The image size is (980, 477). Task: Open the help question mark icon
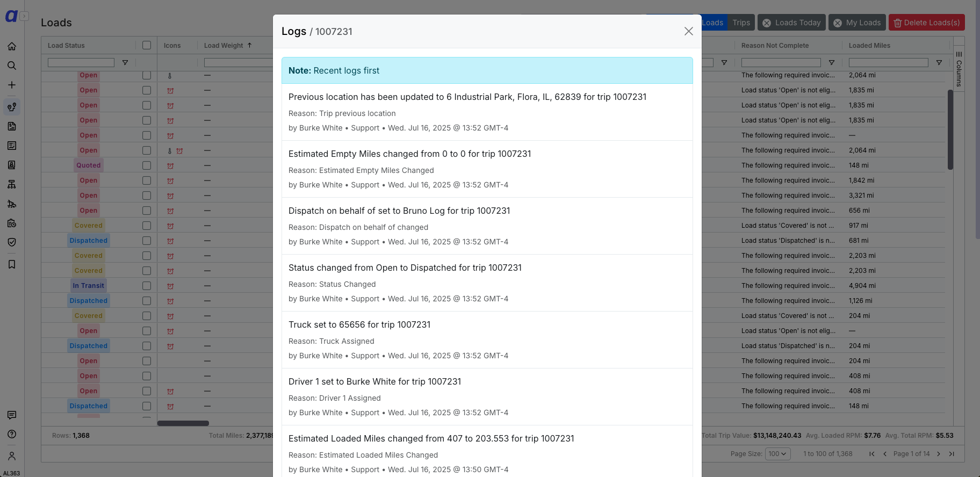12,434
